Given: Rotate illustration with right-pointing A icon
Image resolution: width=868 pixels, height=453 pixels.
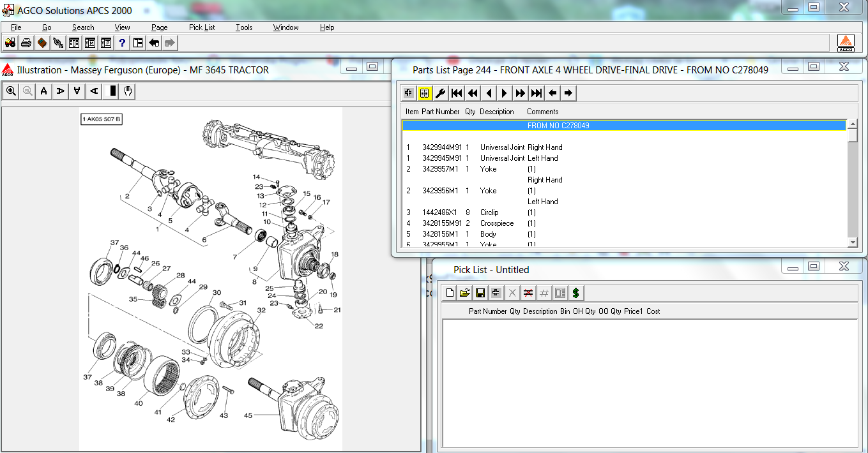Looking at the screenshot, I should [60, 91].
